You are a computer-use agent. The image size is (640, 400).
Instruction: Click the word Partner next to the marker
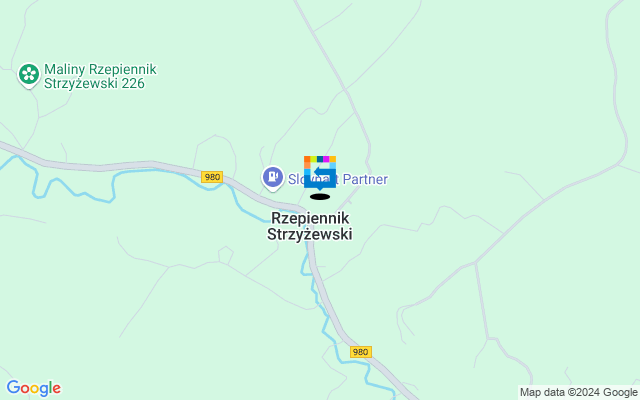(x=365, y=179)
